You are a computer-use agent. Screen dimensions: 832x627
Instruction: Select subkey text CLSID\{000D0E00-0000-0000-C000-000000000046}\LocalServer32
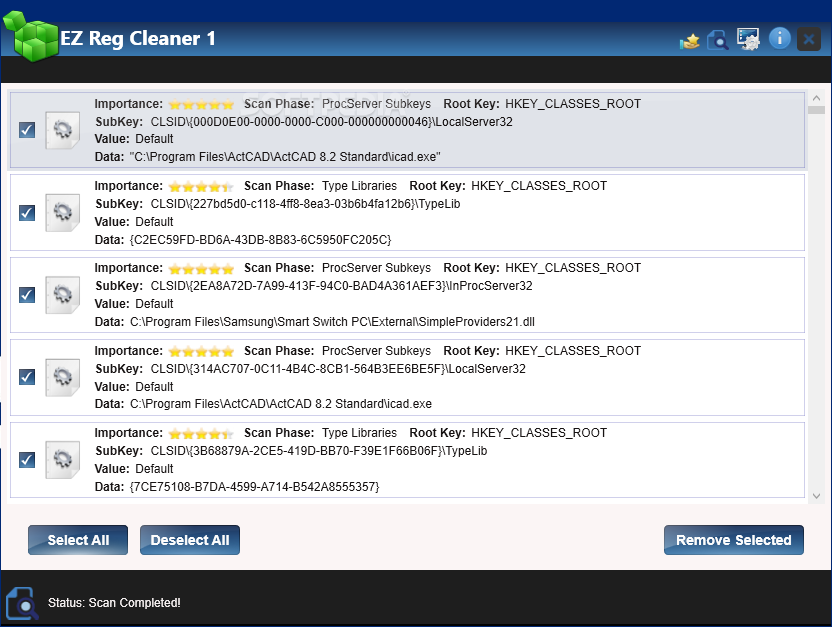tap(332, 122)
